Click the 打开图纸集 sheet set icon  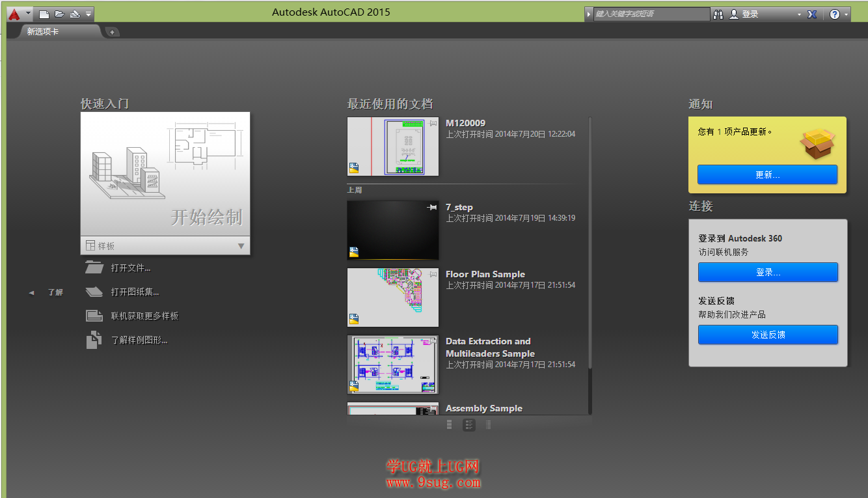pyautogui.click(x=94, y=292)
